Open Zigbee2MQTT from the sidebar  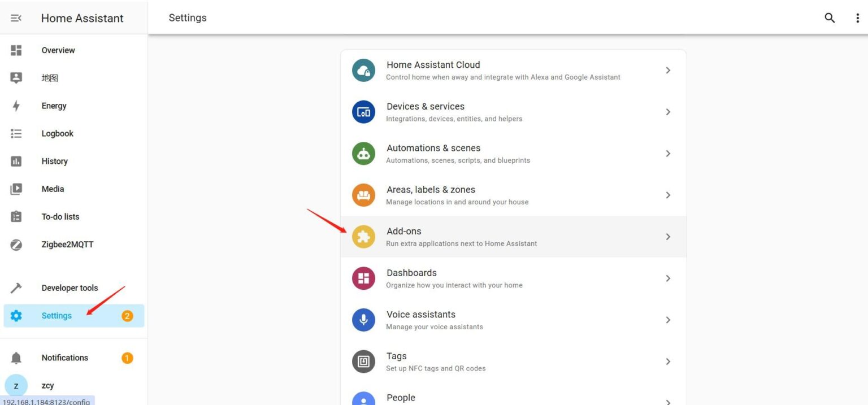(67, 245)
